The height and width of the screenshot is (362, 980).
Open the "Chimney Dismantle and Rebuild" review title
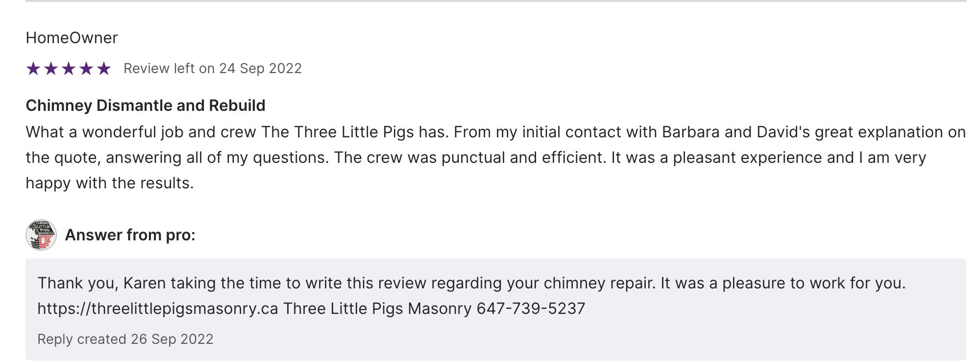tap(146, 105)
